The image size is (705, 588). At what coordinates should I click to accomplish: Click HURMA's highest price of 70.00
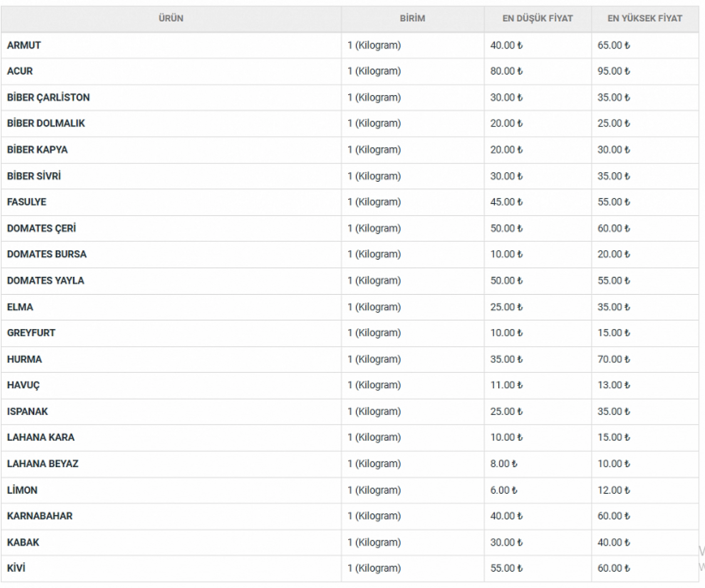(613, 359)
